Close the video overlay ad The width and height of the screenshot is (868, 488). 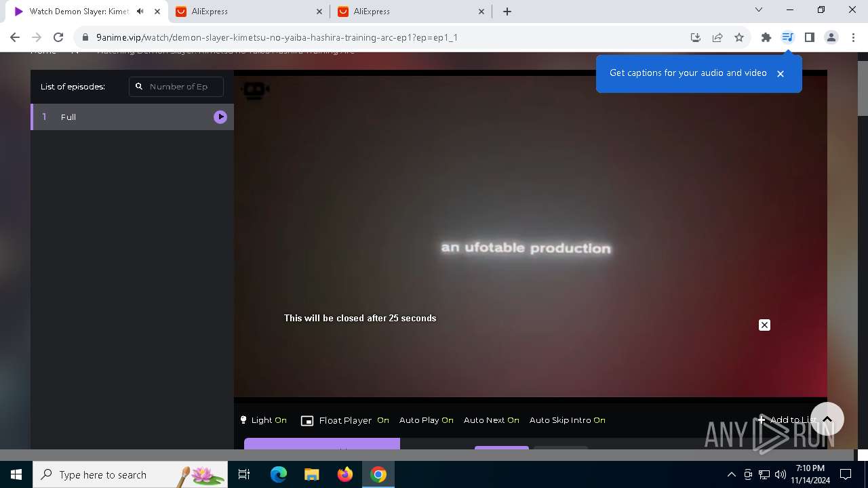pos(764,325)
